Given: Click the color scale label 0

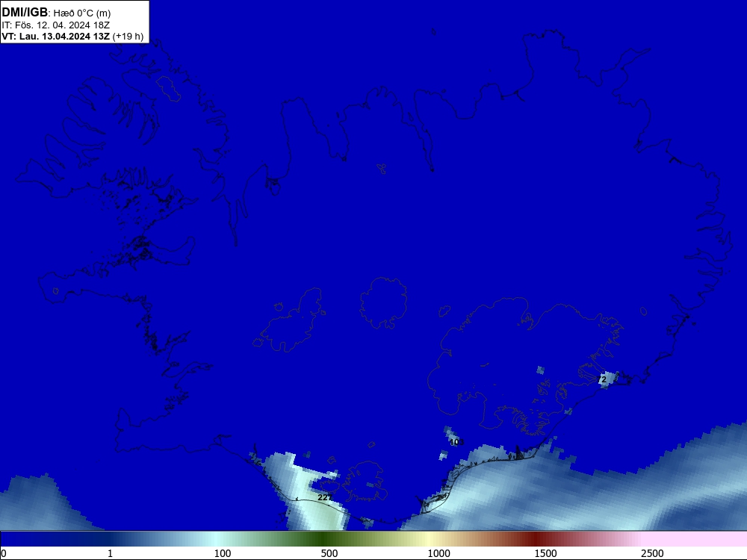Looking at the screenshot, I should pyautogui.click(x=4, y=553).
